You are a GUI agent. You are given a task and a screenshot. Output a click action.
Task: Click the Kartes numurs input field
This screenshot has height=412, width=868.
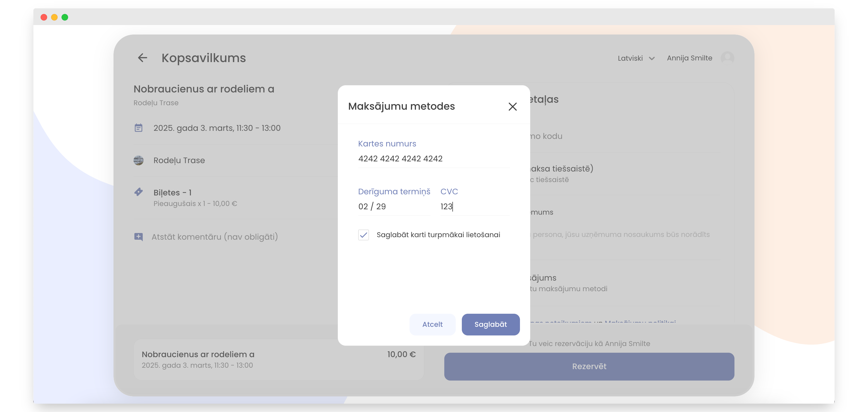433,159
